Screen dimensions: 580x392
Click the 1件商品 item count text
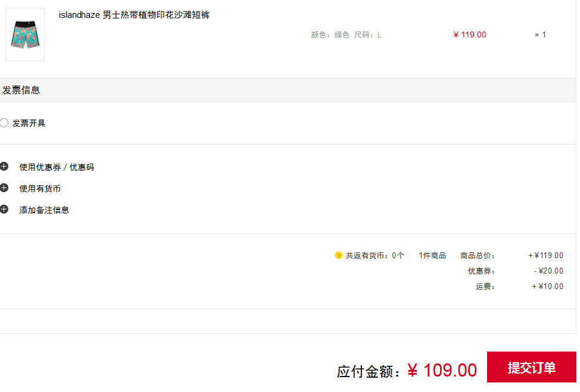pyautogui.click(x=432, y=255)
